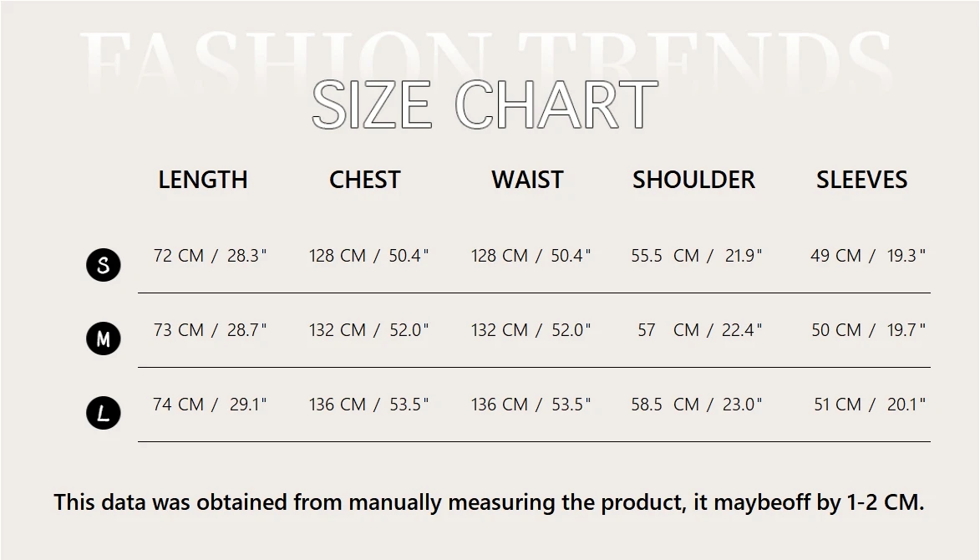Click the SIZE CHART title

(485, 105)
